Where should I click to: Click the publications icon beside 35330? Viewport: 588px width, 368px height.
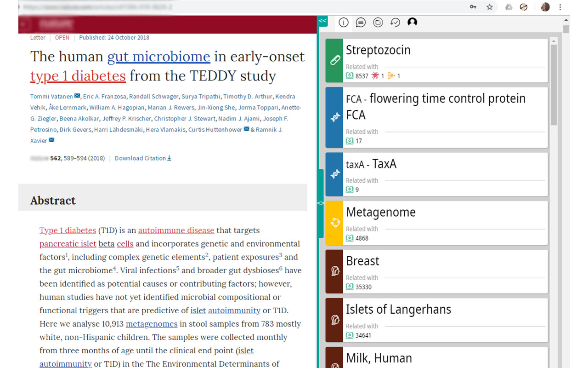(350, 287)
